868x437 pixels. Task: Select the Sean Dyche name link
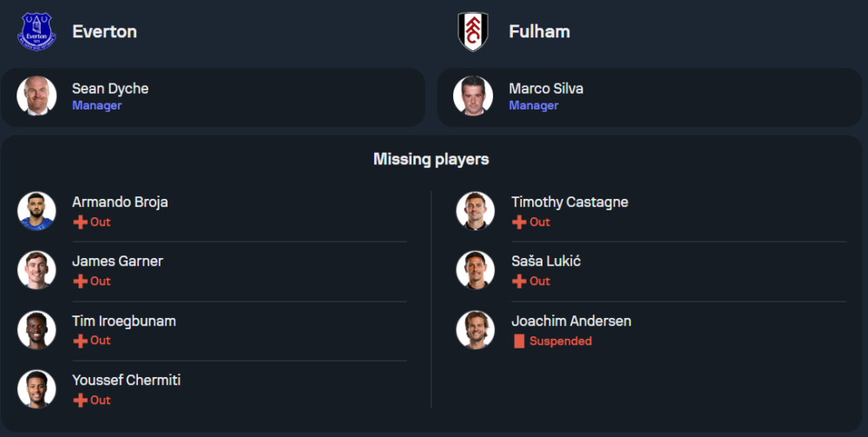[x=111, y=89]
